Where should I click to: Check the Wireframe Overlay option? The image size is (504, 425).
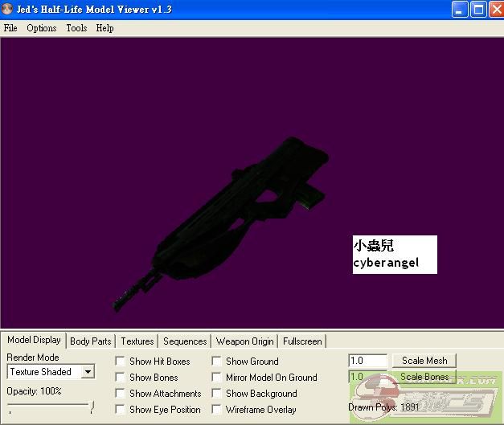point(217,410)
